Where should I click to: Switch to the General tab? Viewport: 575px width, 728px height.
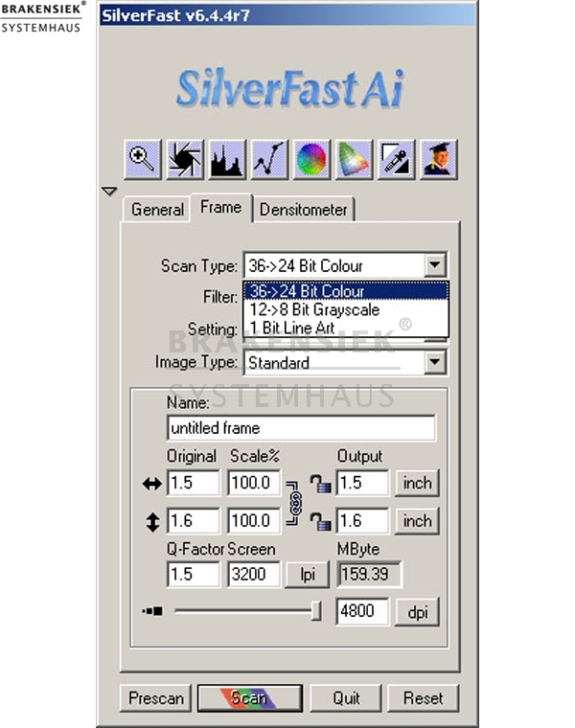(157, 210)
